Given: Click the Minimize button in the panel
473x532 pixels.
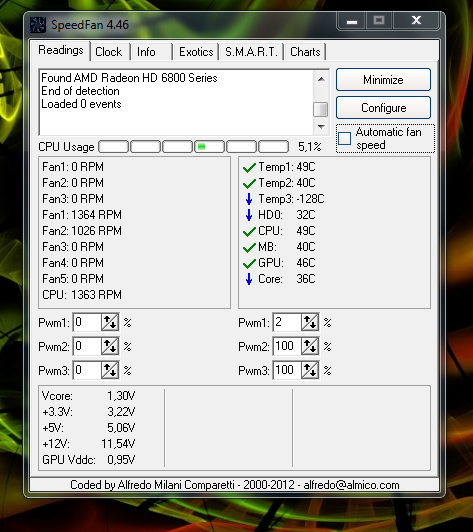Looking at the screenshot, I should (x=383, y=80).
